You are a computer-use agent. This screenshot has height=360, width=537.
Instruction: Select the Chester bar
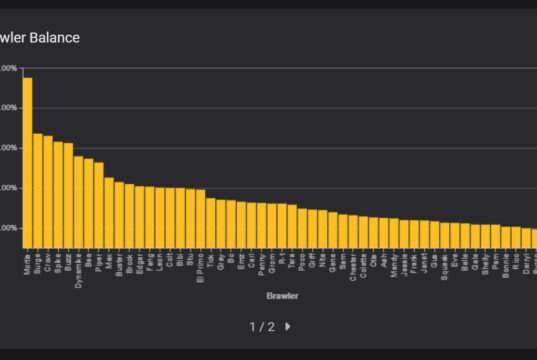[x=353, y=232]
